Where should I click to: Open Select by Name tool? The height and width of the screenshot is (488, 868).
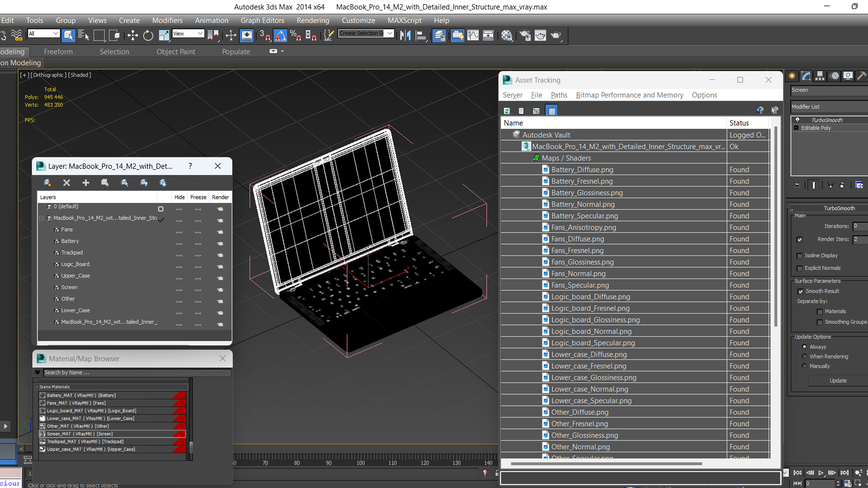[x=84, y=35]
